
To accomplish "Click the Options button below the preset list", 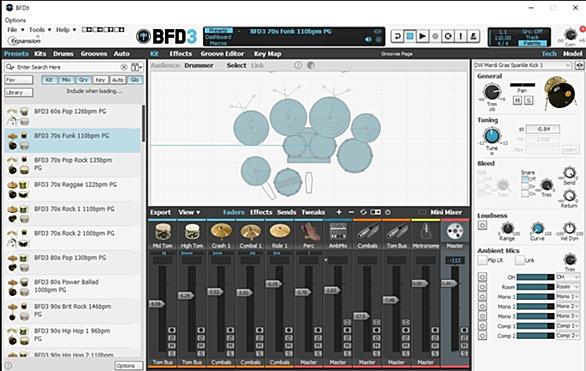I will (x=129, y=365).
